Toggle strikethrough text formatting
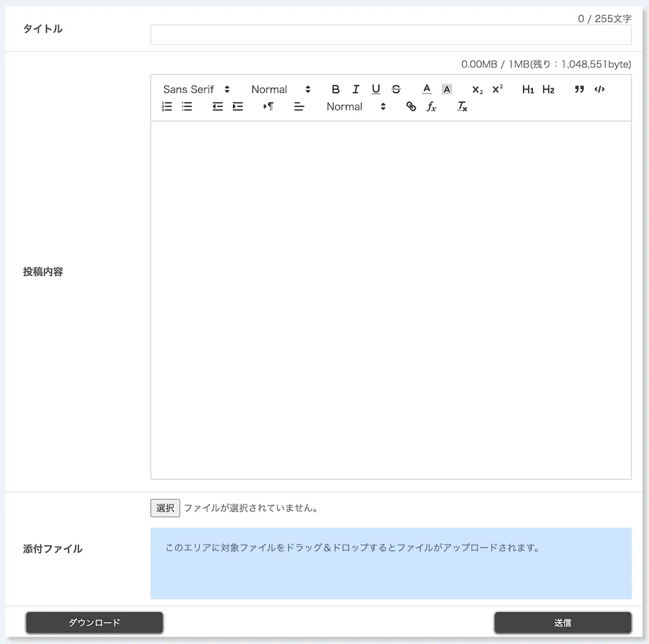Viewport: 649px width, 644px height. coord(396,90)
